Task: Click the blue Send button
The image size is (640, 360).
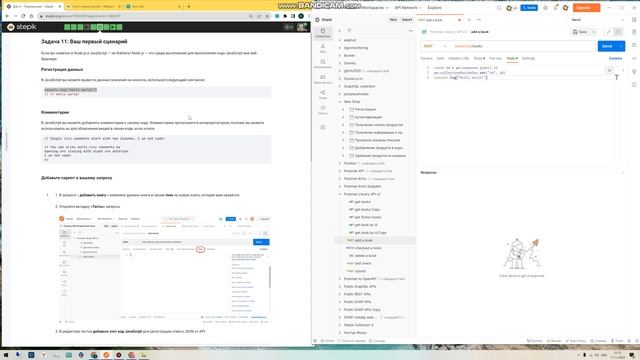Action: coord(607,46)
